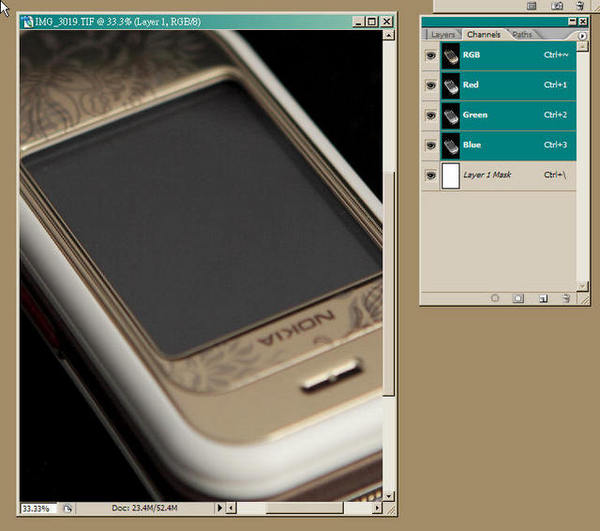The image size is (600, 531).
Task: Click the document icon in the title bar
Action: [27, 21]
